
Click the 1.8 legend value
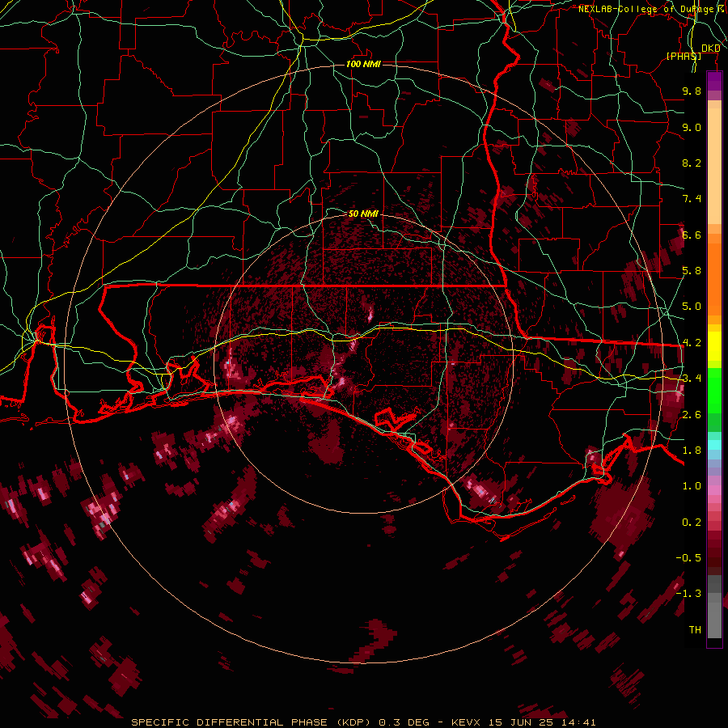click(692, 451)
